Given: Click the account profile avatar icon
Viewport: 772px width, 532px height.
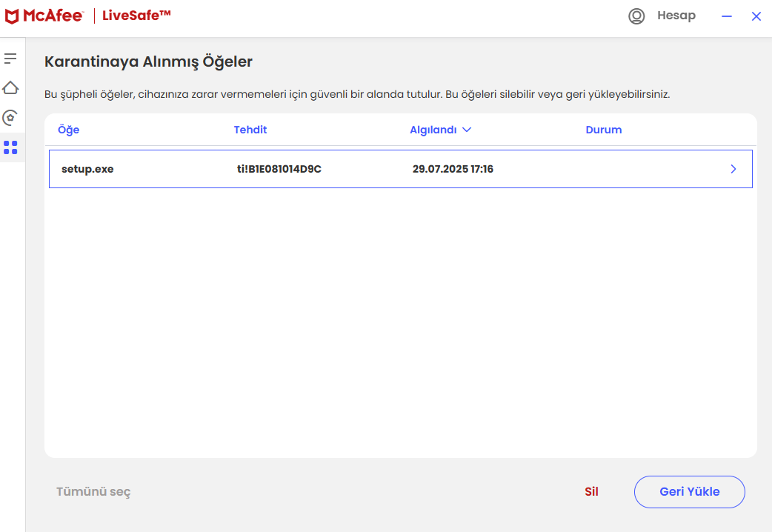Looking at the screenshot, I should point(636,16).
